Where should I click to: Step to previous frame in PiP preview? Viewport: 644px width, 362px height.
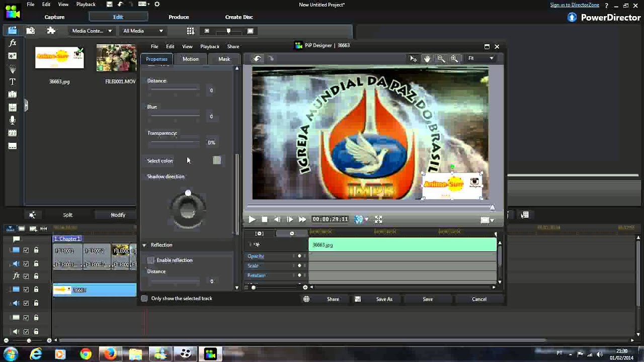pos(277,219)
